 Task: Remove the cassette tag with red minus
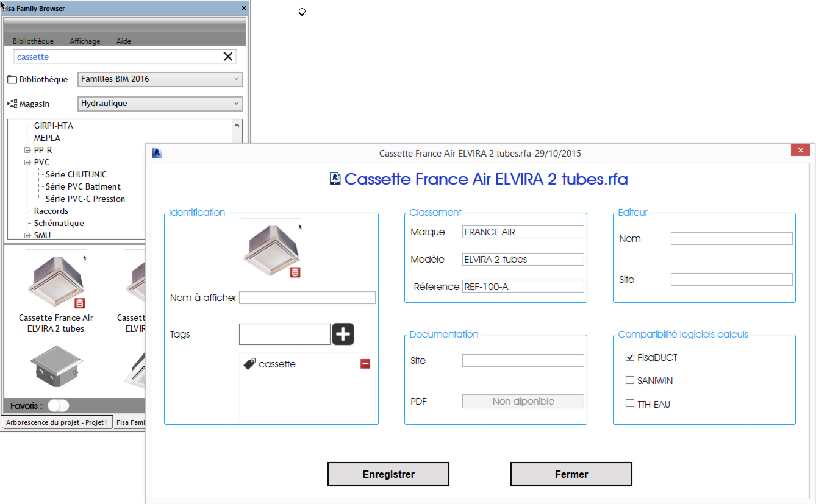365,364
